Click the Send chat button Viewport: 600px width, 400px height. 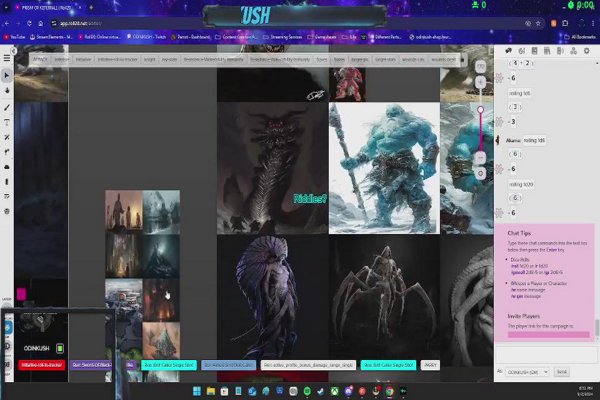562,372
